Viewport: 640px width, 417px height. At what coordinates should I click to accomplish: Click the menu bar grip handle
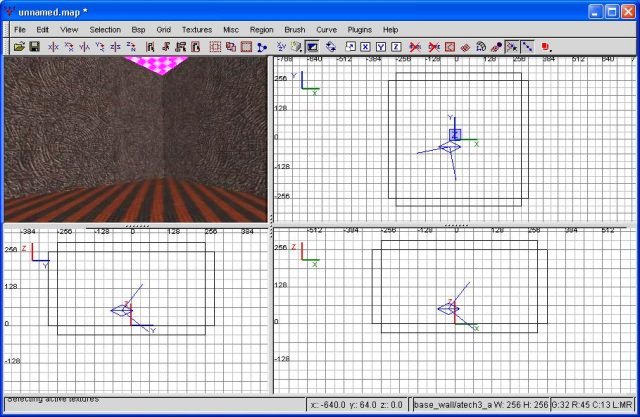[7, 30]
